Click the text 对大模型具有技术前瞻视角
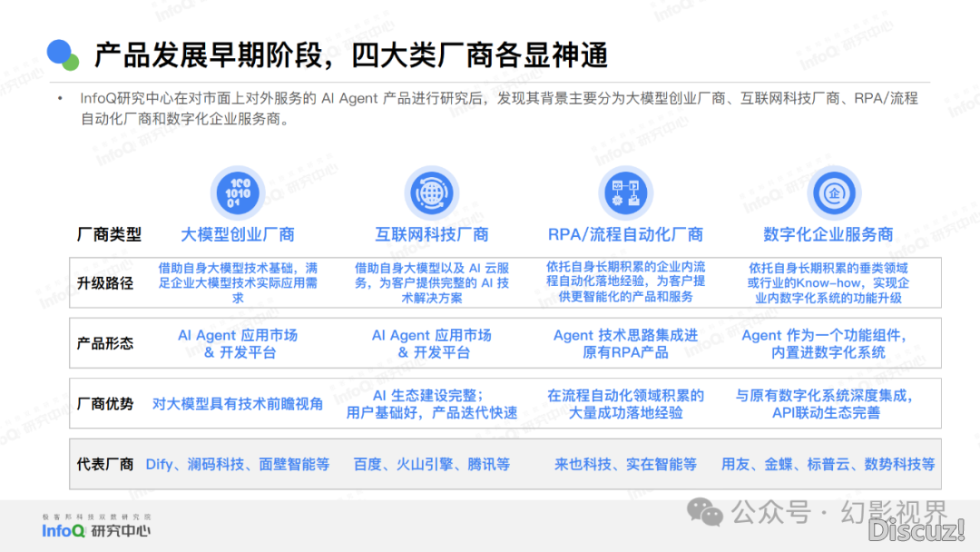 (x=238, y=404)
